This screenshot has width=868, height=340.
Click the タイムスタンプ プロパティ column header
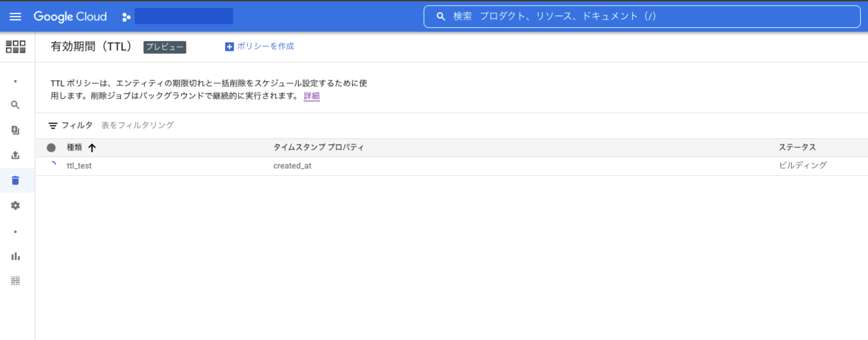coord(318,147)
